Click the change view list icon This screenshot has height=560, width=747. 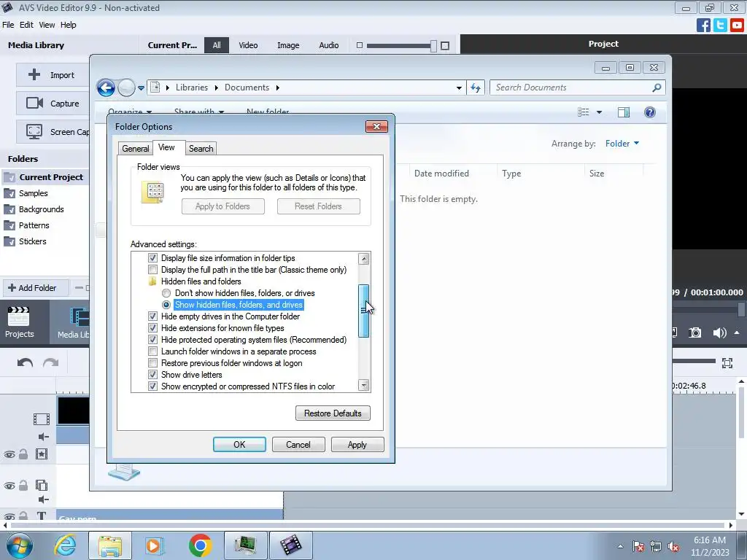(x=583, y=112)
